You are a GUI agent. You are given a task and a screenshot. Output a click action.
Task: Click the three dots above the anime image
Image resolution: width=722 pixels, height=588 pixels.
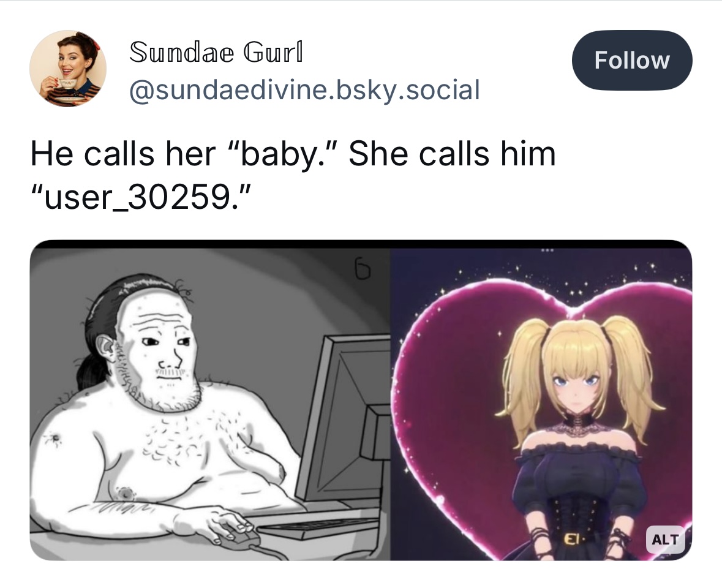[x=547, y=251]
